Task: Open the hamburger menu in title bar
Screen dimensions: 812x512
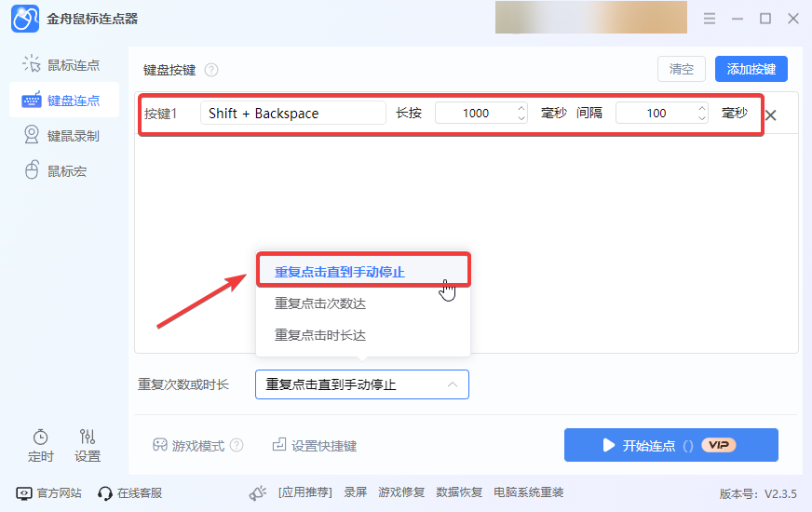Action: point(710,19)
